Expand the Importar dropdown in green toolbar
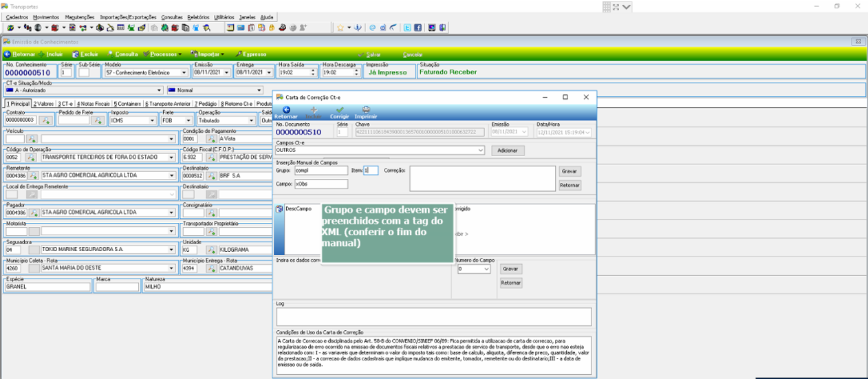 tap(221, 54)
